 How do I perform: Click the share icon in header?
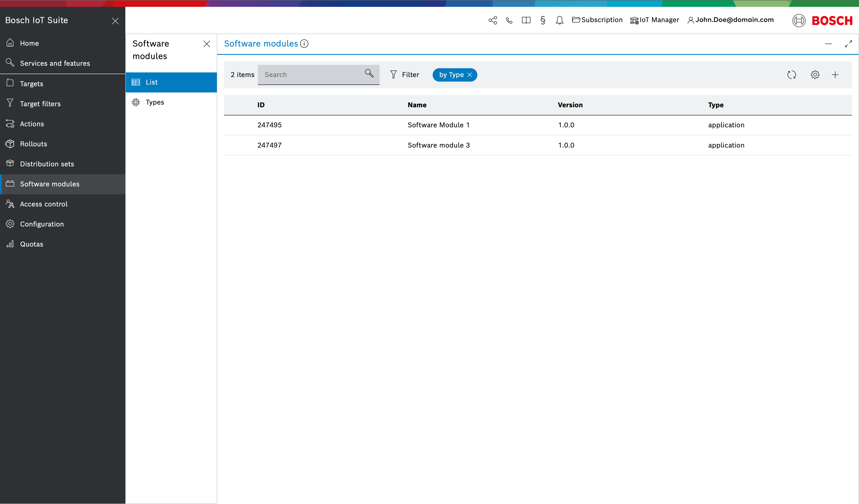click(x=493, y=20)
